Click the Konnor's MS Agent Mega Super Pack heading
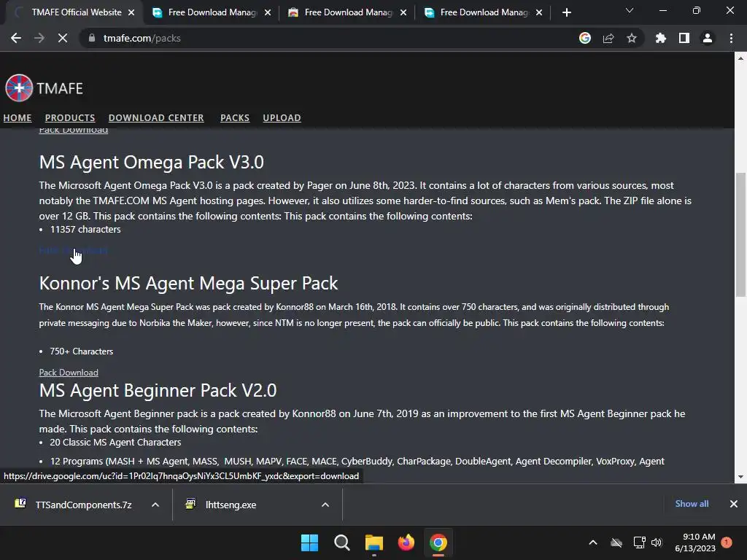 point(188,284)
